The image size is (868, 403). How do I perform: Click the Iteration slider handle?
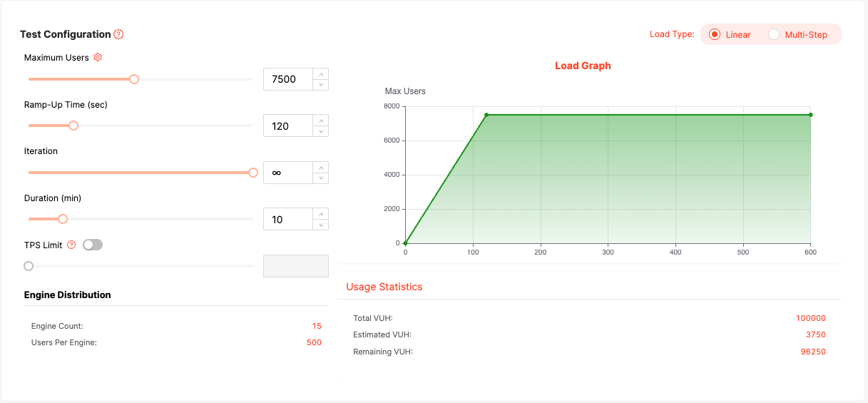[x=253, y=173]
